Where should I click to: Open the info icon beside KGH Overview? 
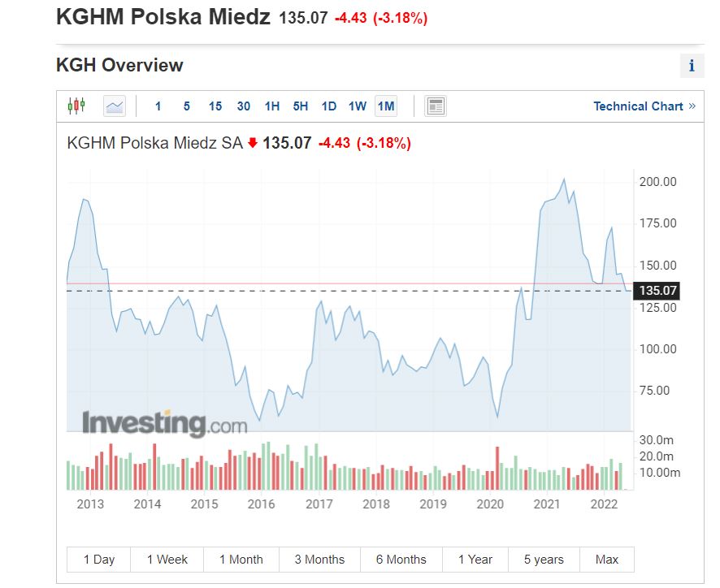click(x=692, y=66)
